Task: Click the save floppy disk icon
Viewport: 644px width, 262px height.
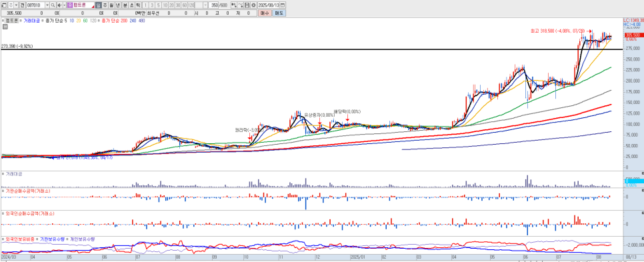Action: tap(247, 5)
